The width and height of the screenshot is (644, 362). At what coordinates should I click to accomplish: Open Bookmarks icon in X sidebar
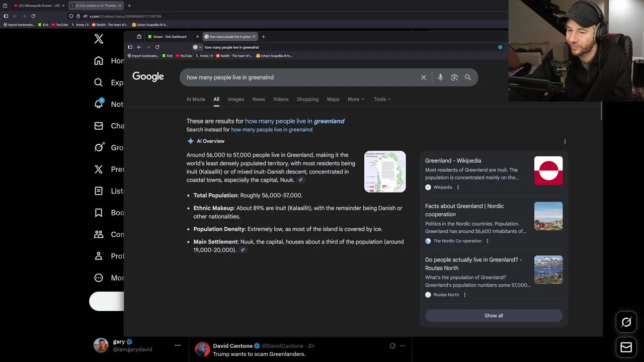click(x=99, y=213)
